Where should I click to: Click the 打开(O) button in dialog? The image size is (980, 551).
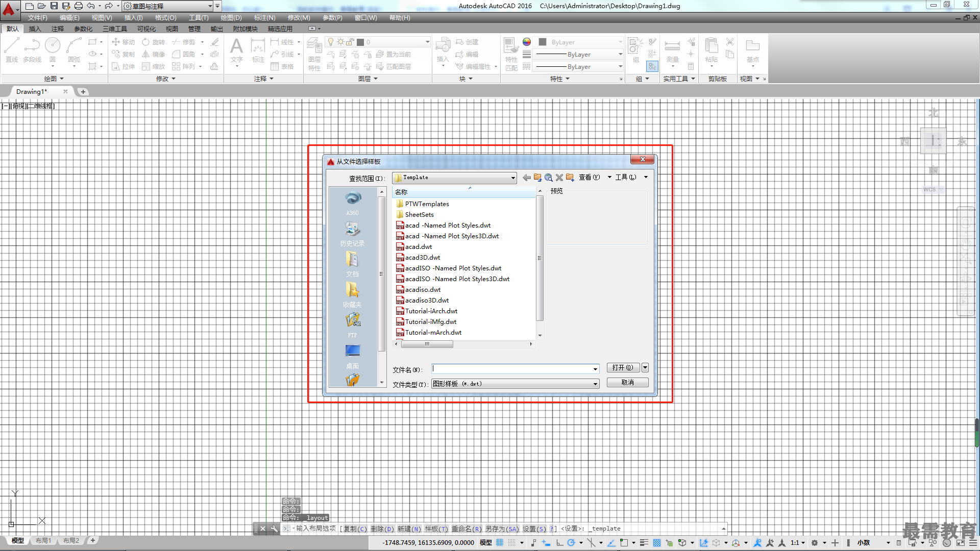[x=623, y=368]
